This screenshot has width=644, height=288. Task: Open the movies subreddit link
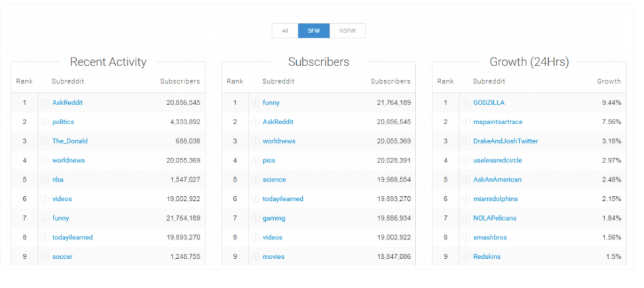[274, 257]
